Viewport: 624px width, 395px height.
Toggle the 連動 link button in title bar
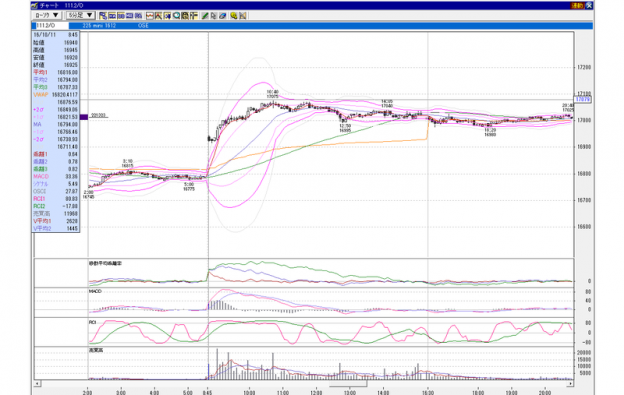tap(577, 6)
